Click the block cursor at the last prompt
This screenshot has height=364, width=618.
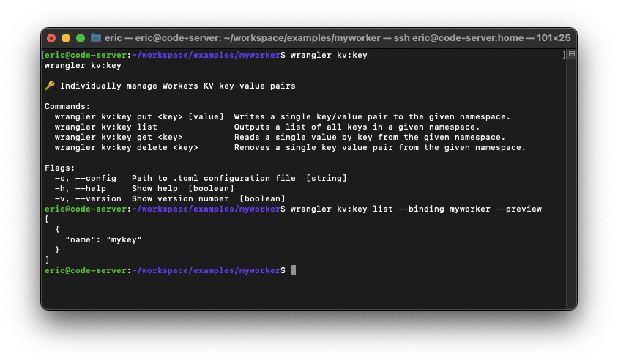click(293, 270)
